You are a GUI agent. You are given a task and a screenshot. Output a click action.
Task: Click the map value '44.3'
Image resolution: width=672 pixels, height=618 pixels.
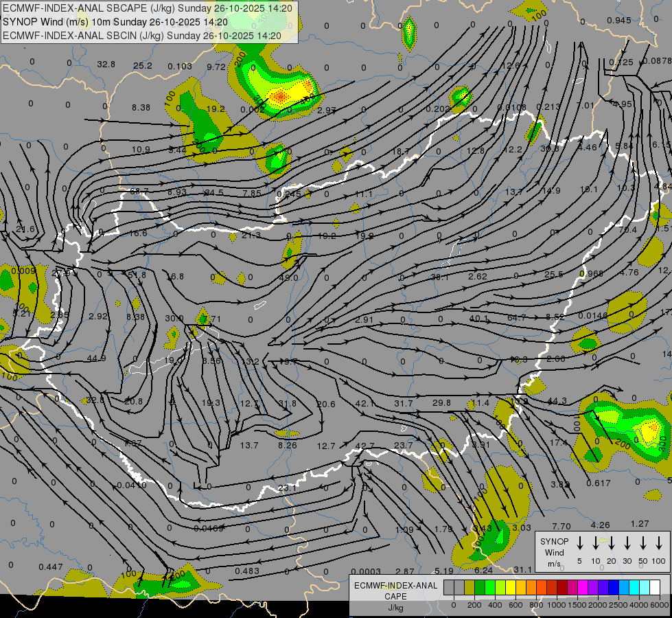(557, 401)
